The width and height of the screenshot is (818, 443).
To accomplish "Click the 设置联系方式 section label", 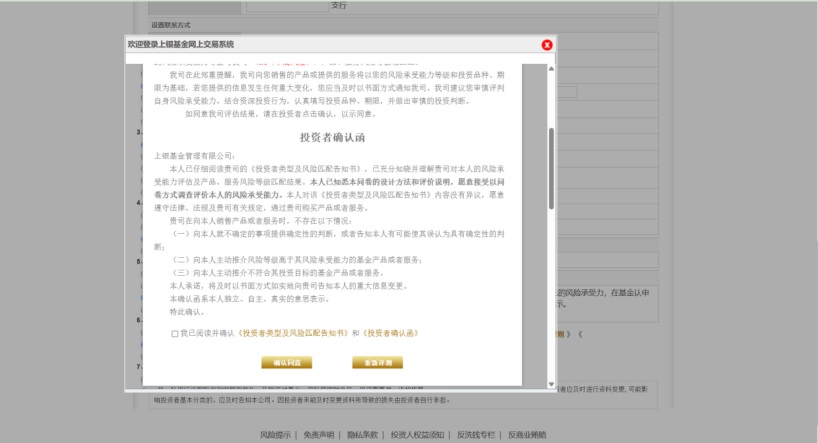I will [x=171, y=25].
